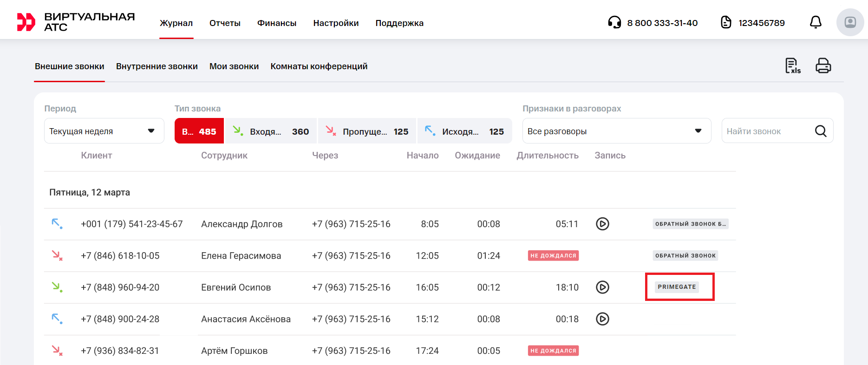The image size is (868, 365).
Task: Play recording of Анастасия Аксёнова call
Action: 602,319
